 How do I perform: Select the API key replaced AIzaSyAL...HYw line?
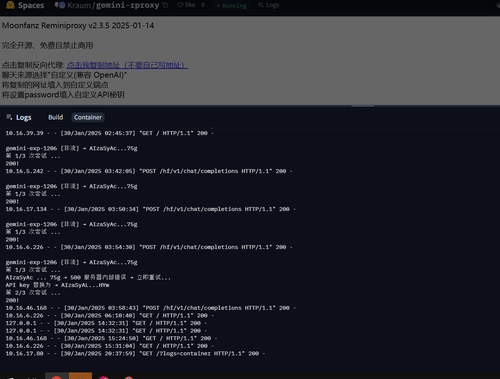pos(57,285)
